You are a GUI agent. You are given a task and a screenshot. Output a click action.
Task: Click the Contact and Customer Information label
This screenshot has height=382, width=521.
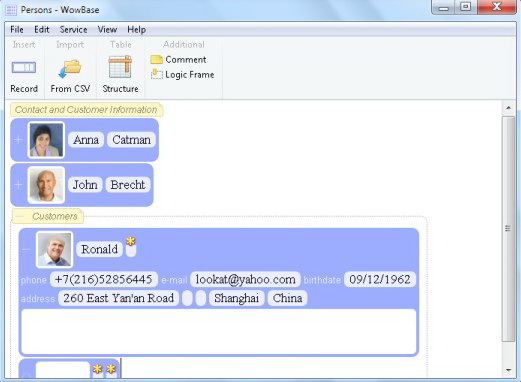(x=86, y=110)
